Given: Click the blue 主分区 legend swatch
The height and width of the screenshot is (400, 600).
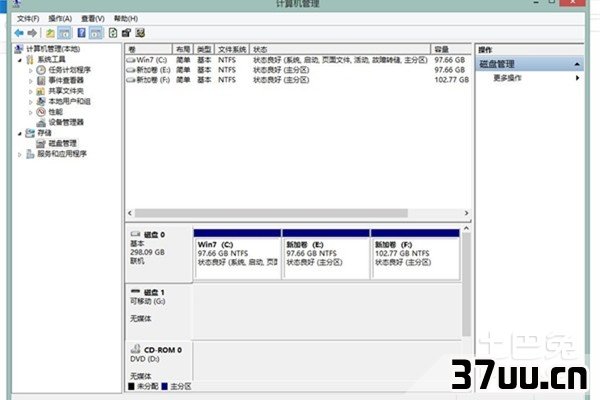Looking at the screenshot, I should [x=165, y=386].
